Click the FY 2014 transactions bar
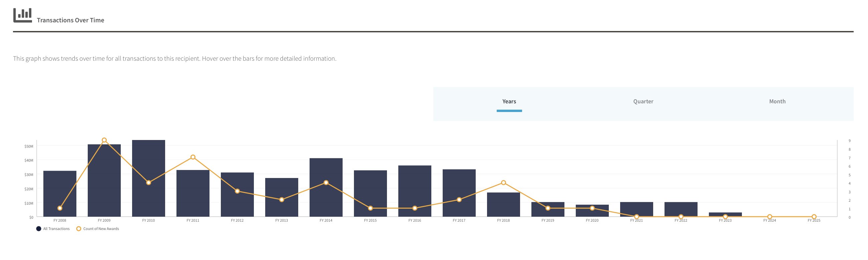Image resolution: width=868 pixels, height=260 pixels. pos(326,187)
